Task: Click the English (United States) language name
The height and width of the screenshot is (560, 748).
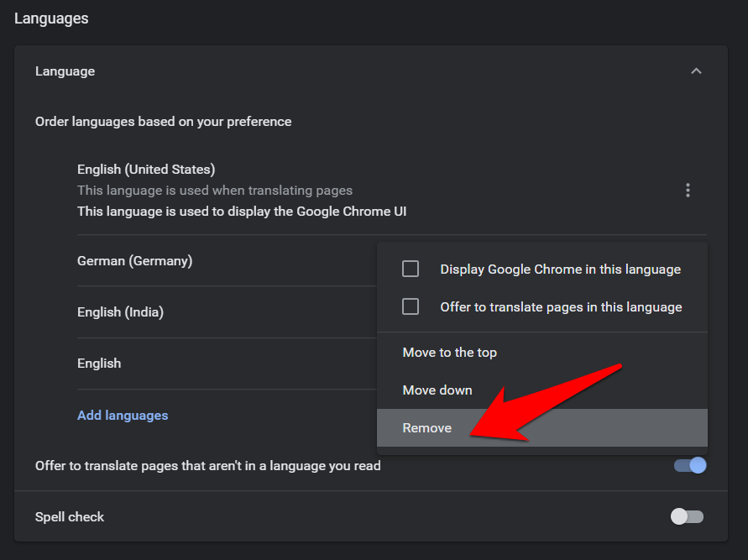Action: click(146, 170)
